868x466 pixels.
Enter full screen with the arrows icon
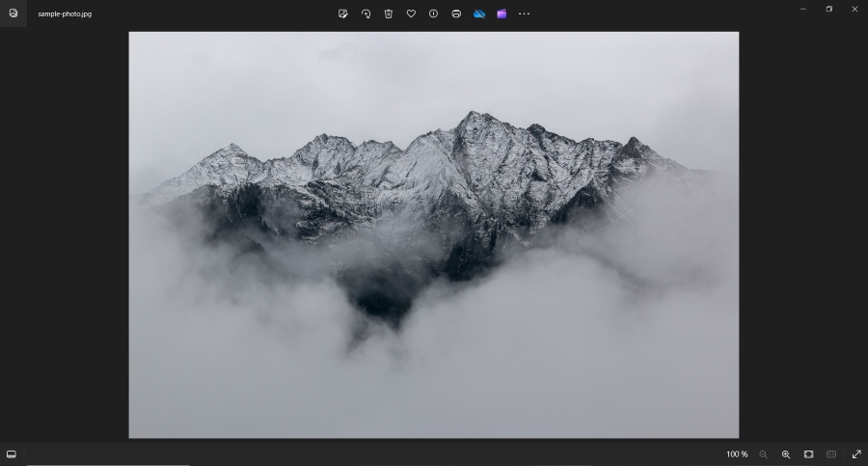click(856, 454)
